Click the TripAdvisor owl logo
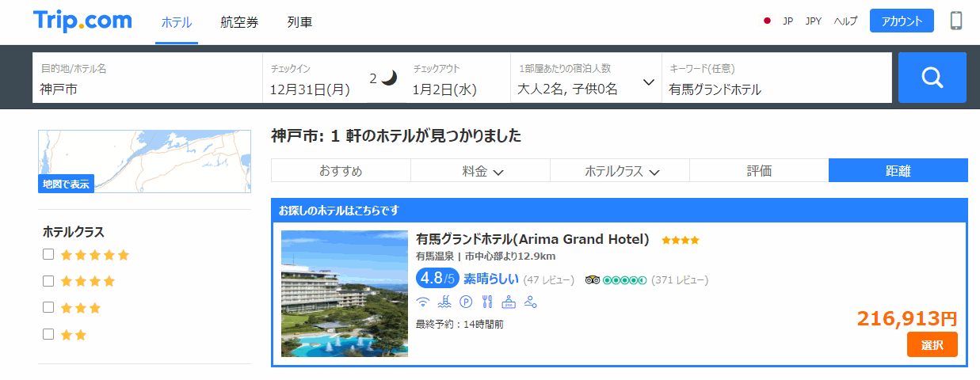The height and width of the screenshot is (380, 980). [x=593, y=279]
